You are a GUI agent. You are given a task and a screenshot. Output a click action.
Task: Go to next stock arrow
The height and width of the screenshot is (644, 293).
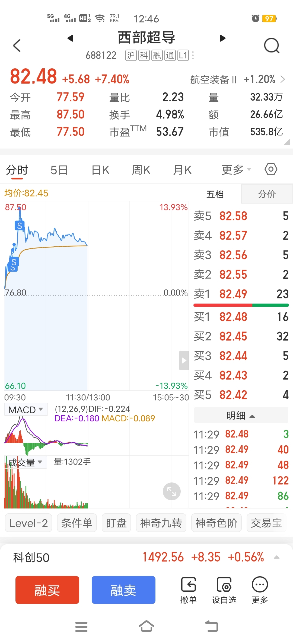pyautogui.click(x=222, y=38)
